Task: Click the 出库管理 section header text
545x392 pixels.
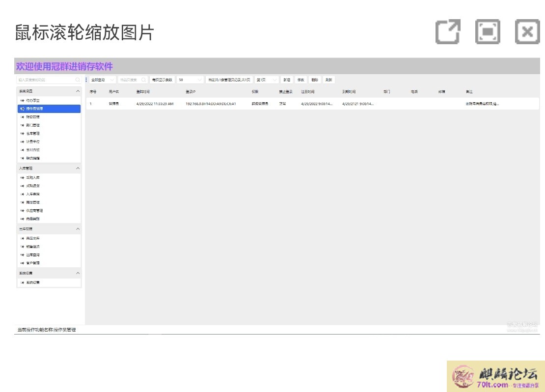Action: [x=26, y=229]
